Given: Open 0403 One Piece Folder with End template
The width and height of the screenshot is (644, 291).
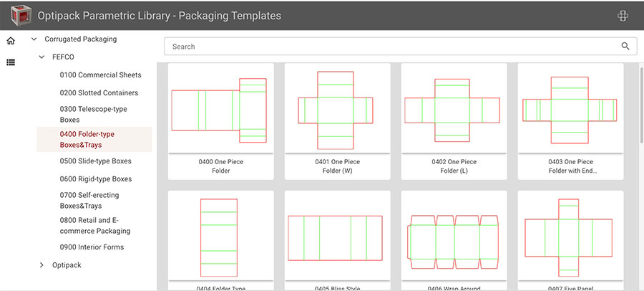Looking at the screenshot, I should click(x=571, y=121).
